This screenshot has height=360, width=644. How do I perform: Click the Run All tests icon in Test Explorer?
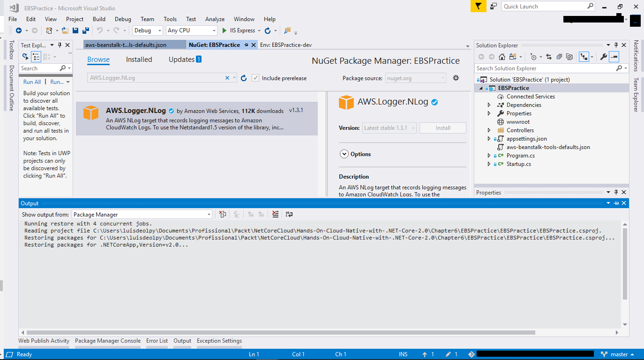click(31, 82)
